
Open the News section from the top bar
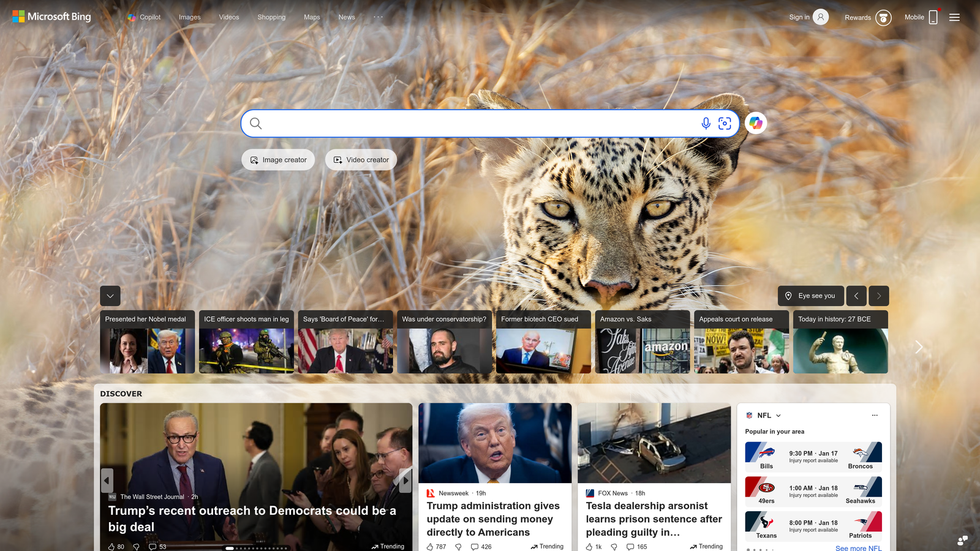click(346, 17)
